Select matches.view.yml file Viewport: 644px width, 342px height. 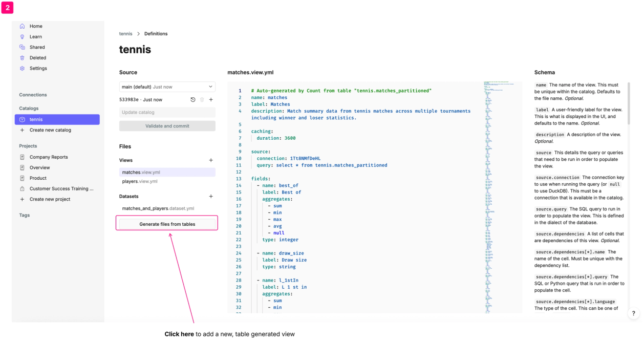(x=167, y=173)
